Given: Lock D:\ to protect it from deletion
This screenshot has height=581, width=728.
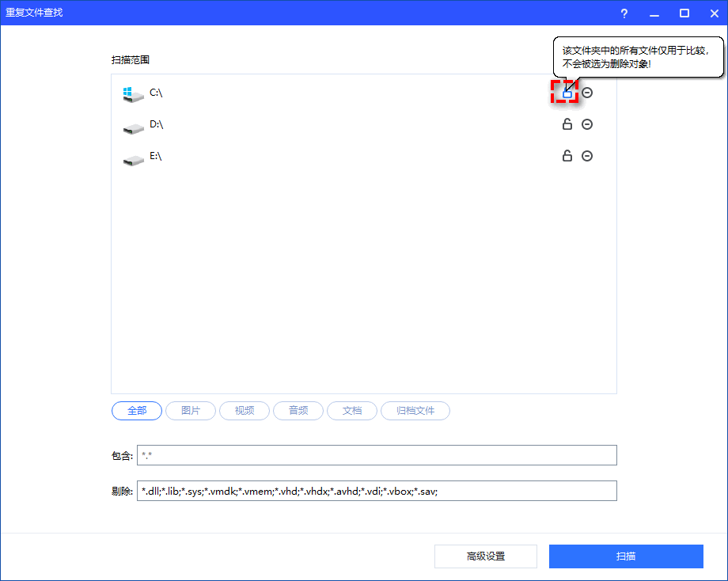Looking at the screenshot, I should pos(567,123).
